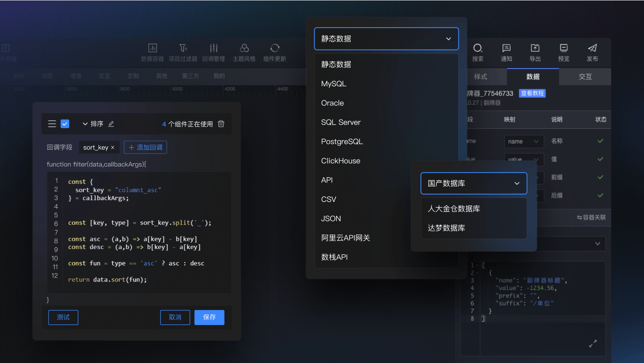Select JSON data source option

coord(363,219)
